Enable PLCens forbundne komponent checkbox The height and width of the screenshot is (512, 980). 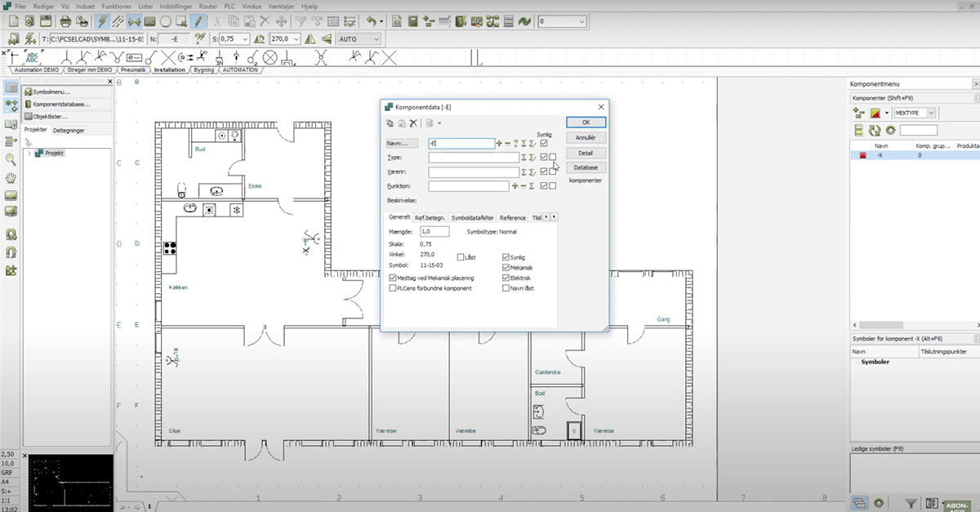coord(393,288)
